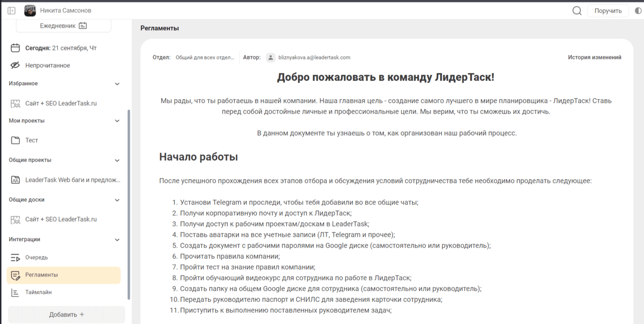The height and width of the screenshot is (324, 644).
Task: Collapse the sidebar panel icon
Action: coord(11,10)
